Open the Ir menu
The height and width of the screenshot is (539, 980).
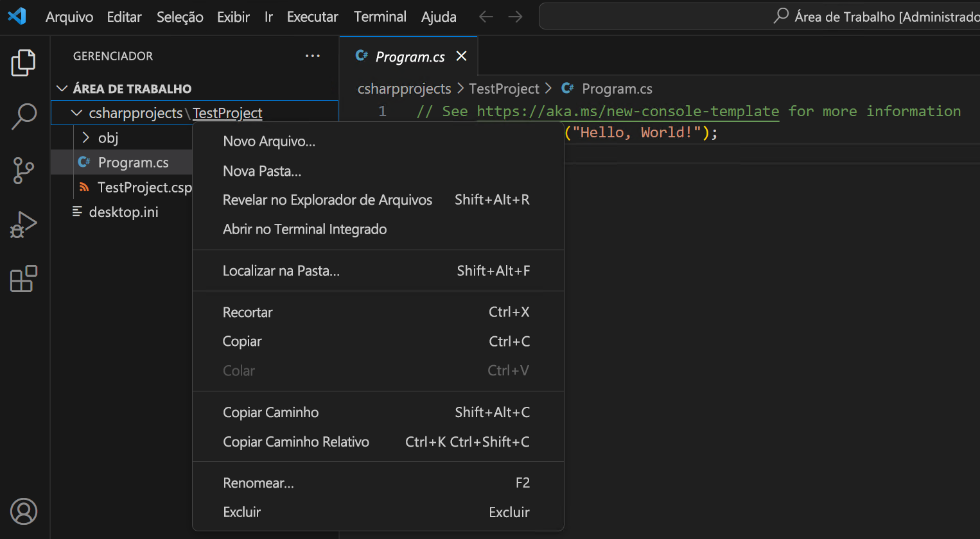[x=268, y=17]
